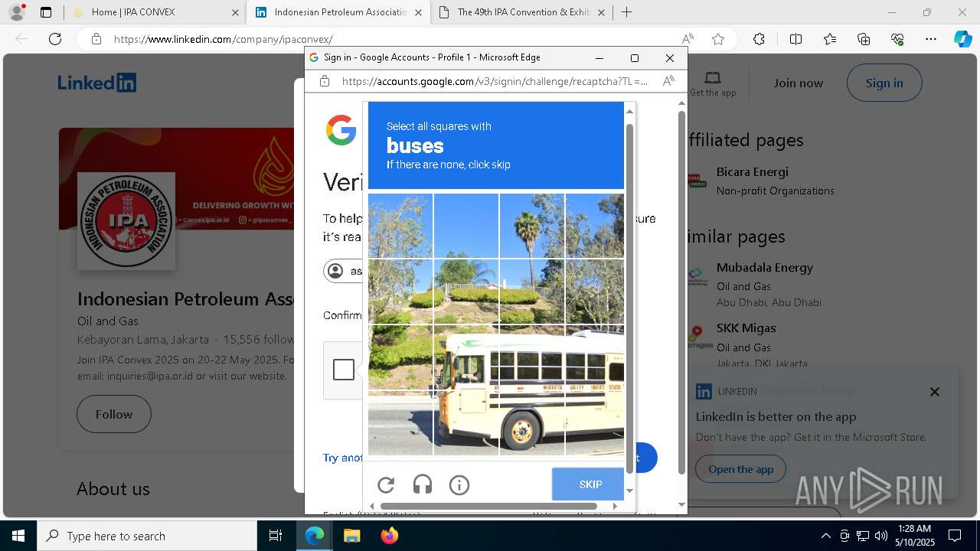980x551 pixels.
Task: View site information lock in popup window
Action: [325, 81]
